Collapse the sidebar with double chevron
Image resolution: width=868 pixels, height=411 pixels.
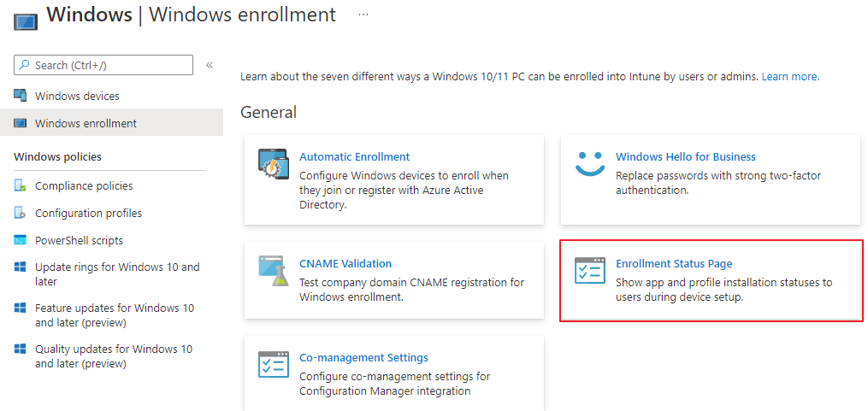(x=210, y=65)
